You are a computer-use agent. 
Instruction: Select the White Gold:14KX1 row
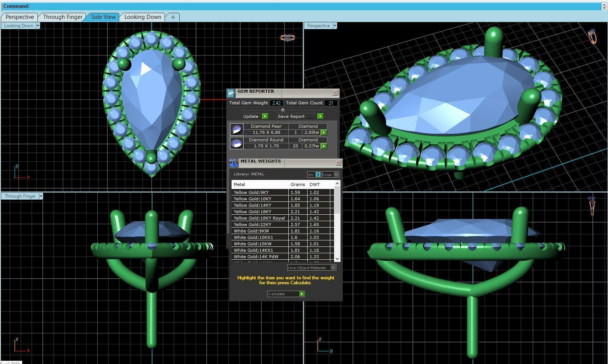[283, 250]
